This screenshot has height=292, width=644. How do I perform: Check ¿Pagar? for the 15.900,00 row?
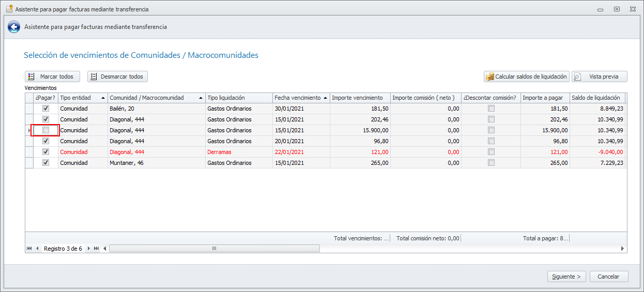coord(46,130)
